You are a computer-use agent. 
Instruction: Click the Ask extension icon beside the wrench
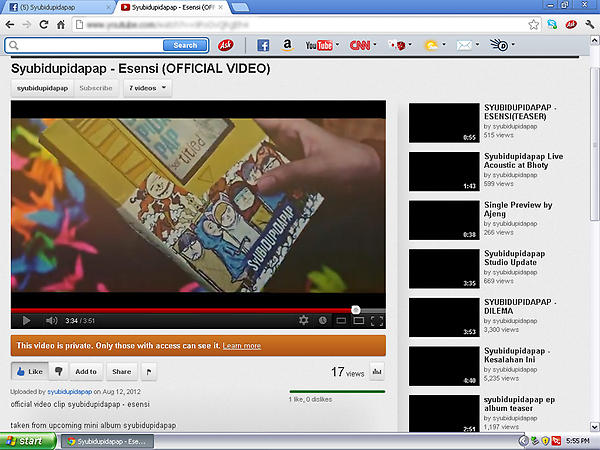click(x=571, y=25)
